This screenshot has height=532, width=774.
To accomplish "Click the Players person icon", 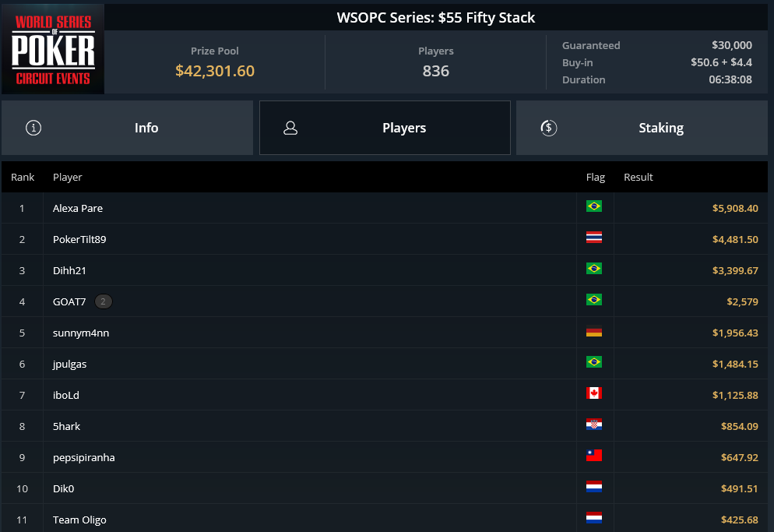I will [x=290, y=128].
